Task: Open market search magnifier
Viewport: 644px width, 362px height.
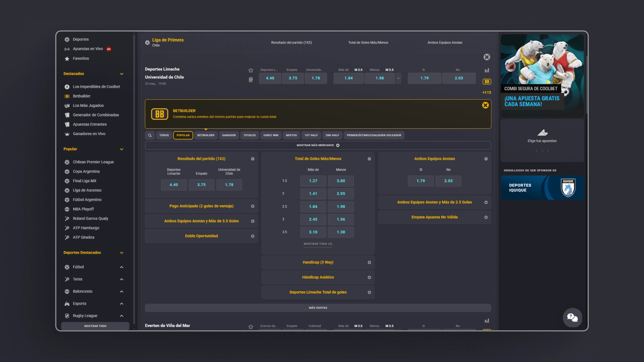Action: [150, 135]
